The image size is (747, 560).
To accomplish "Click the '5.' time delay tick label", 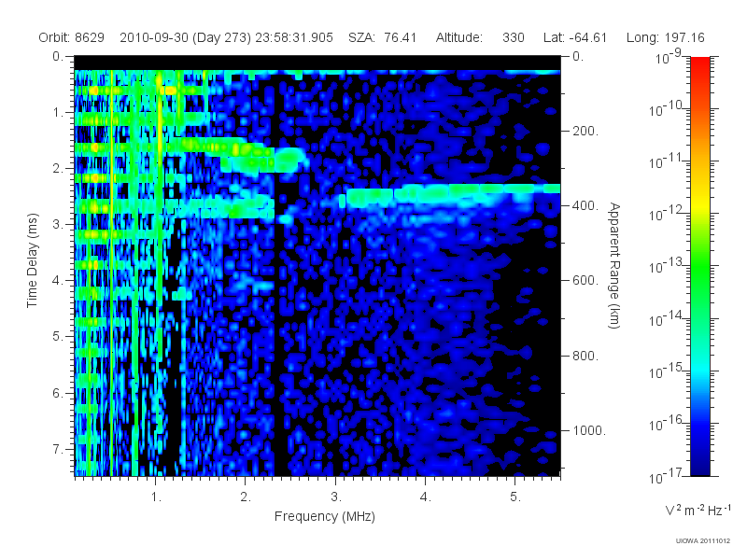I will (x=58, y=337).
